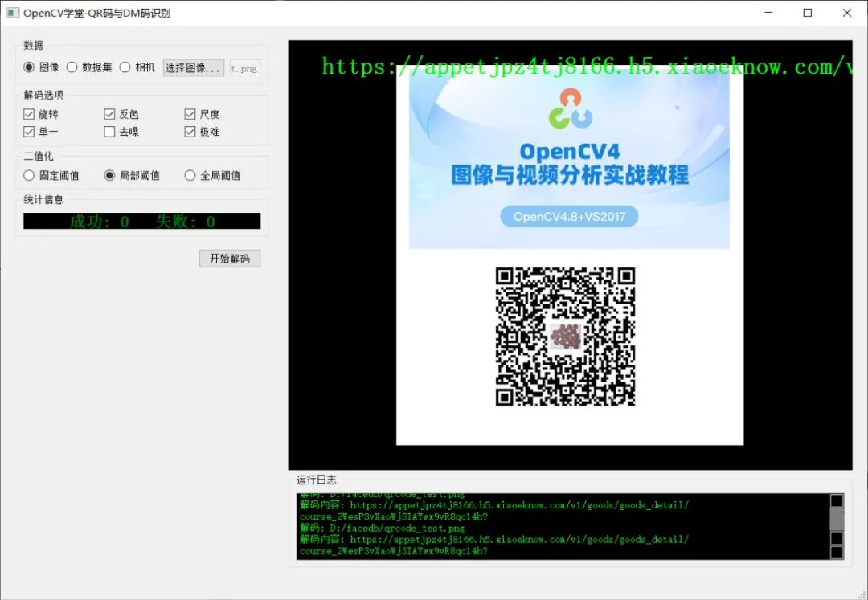
Task: Click the green decoded URL overlay text
Action: point(587,67)
